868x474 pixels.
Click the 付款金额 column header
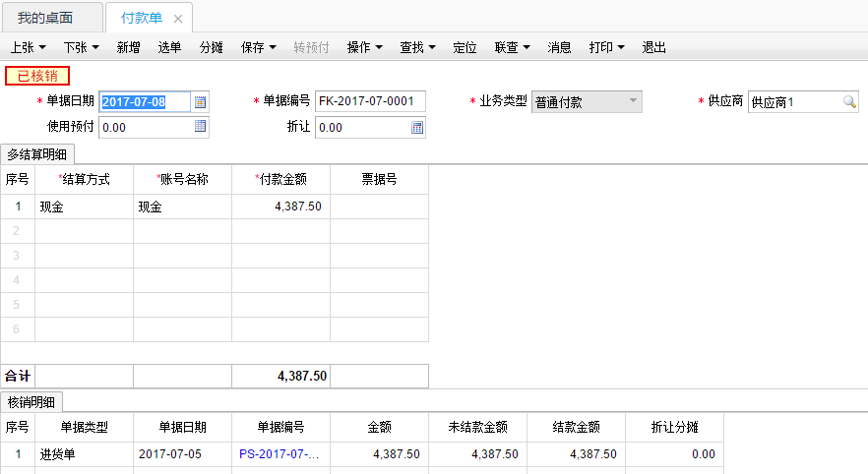pos(280,179)
